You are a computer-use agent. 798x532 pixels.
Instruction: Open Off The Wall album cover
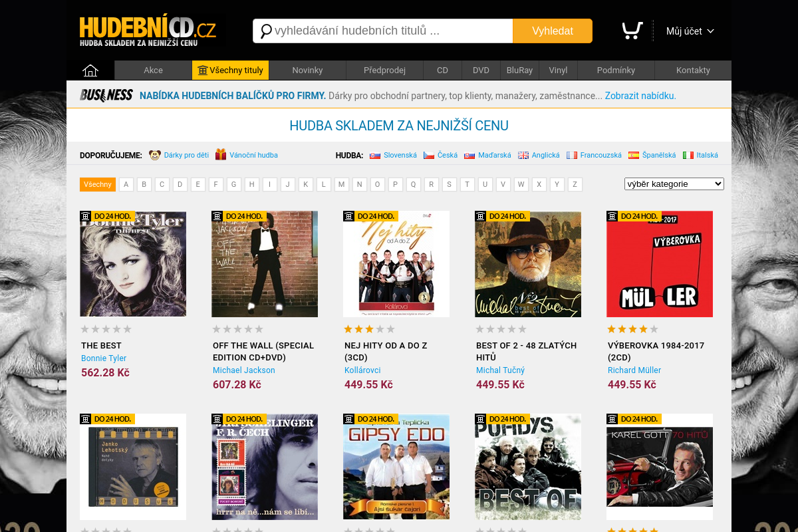point(265,264)
